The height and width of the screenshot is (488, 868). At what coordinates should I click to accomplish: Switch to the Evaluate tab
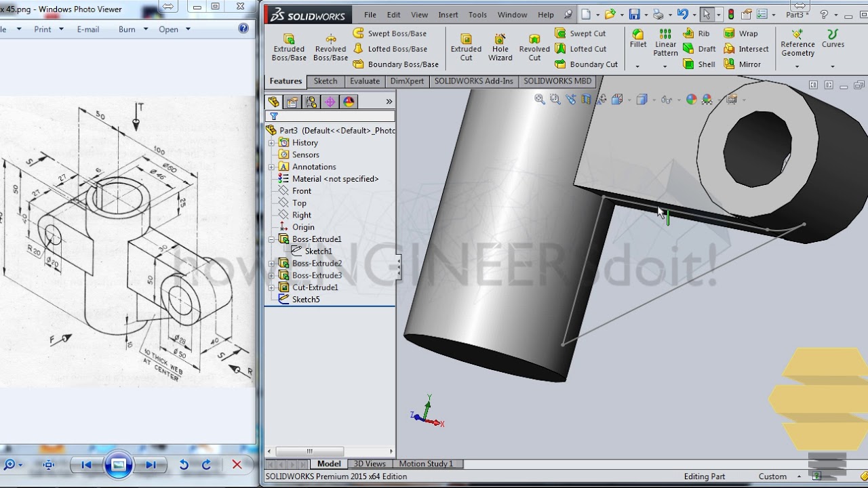click(365, 81)
